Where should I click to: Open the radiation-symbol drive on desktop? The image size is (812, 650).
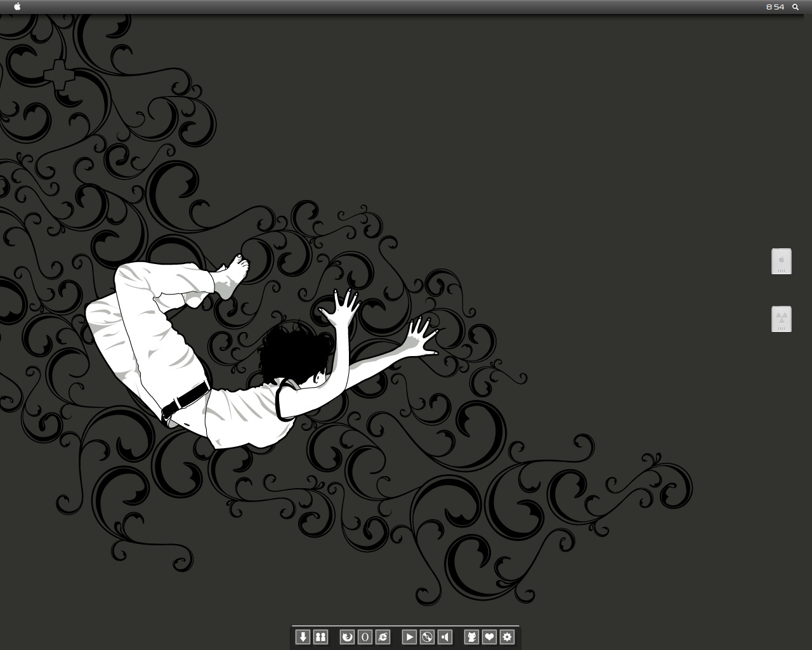(782, 319)
